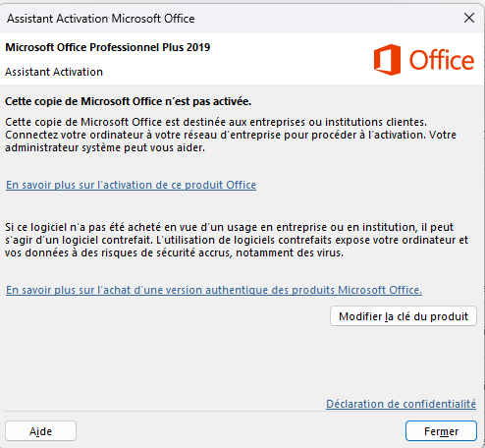Open the Déclaration de confidentialité link
485x448 pixels.
pyautogui.click(x=401, y=404)
